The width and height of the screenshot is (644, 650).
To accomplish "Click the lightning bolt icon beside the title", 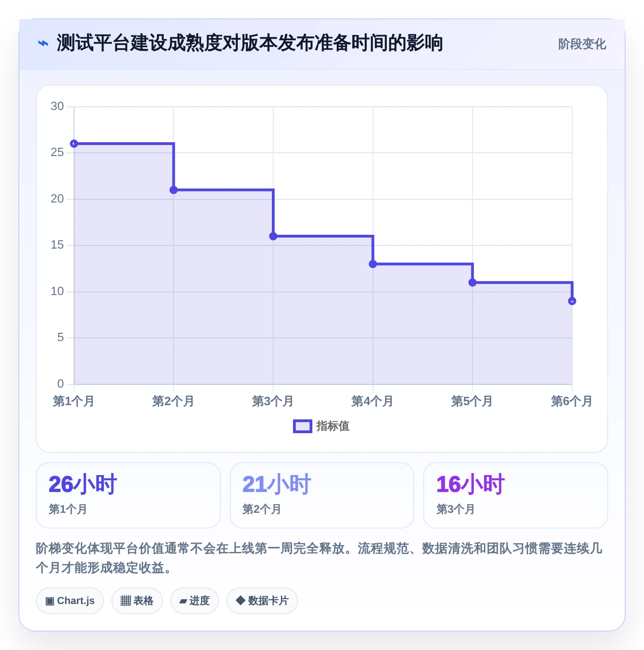I will click(43, 44).
